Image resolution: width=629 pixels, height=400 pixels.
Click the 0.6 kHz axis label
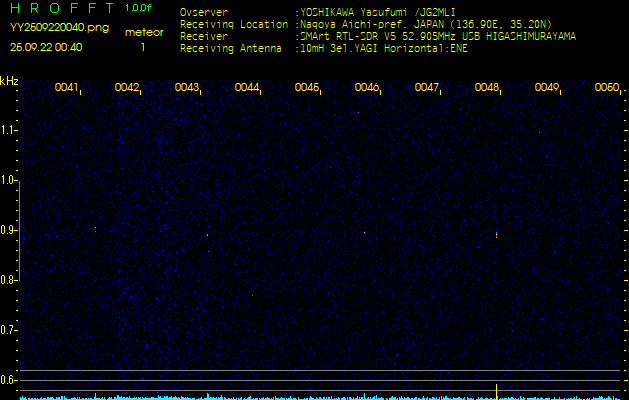[7, 380]
